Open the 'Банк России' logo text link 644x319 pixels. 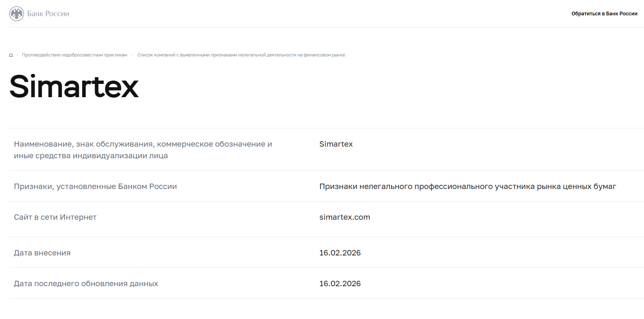(x=48, y=14)
